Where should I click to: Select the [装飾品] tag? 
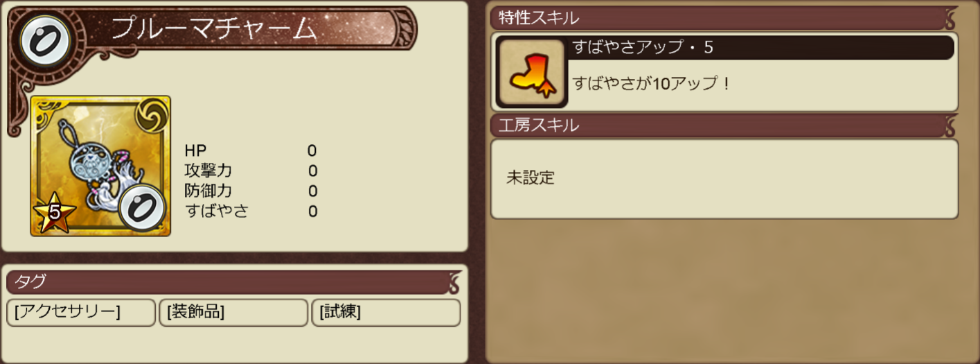click(233, 313)
